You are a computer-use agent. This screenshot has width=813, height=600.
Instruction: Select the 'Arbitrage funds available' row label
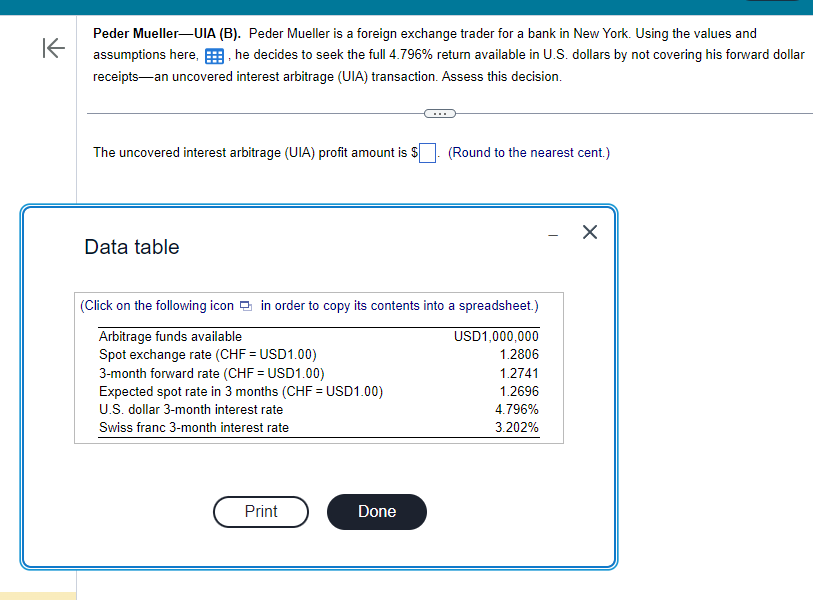tap(170, 337)
